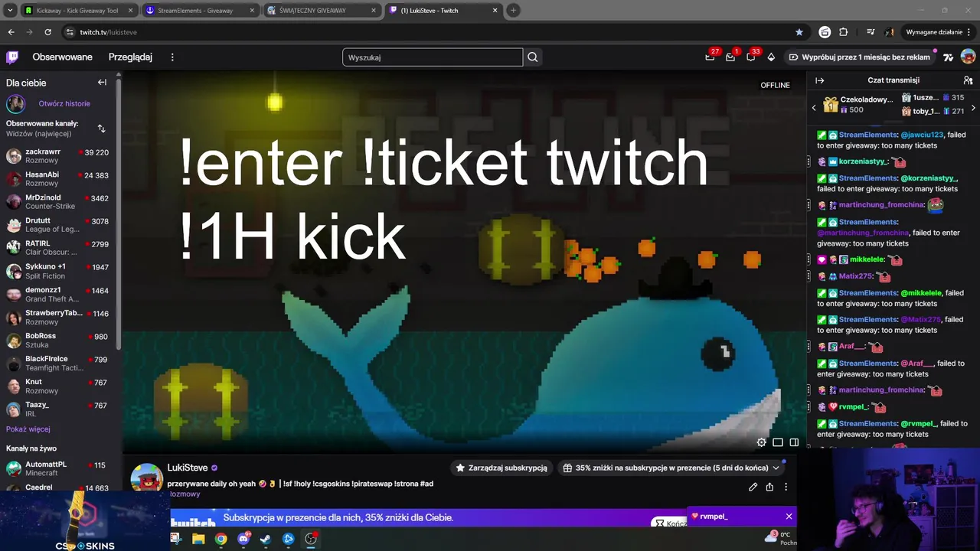
Task: Open channel more options three dots
Action: (x=786, y=487)
